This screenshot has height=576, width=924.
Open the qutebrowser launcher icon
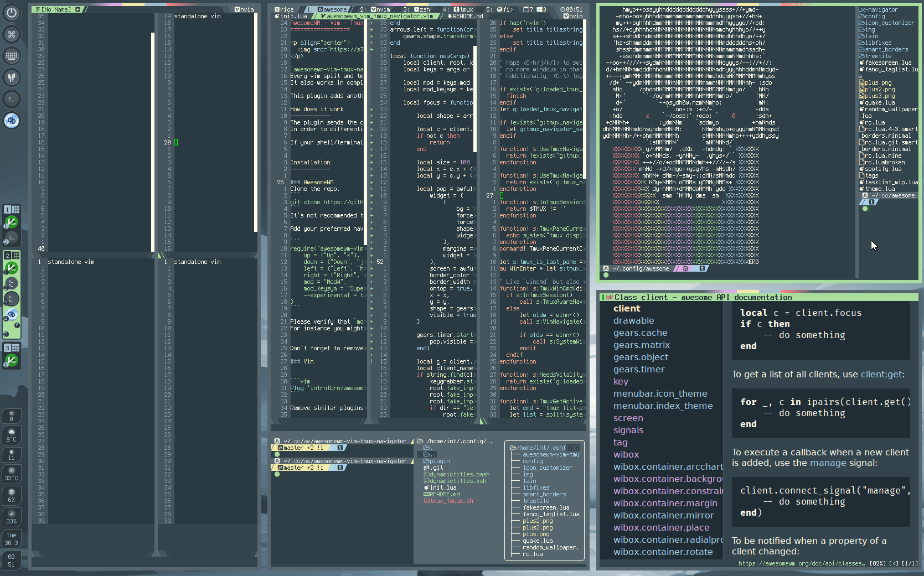click(12, 121)
